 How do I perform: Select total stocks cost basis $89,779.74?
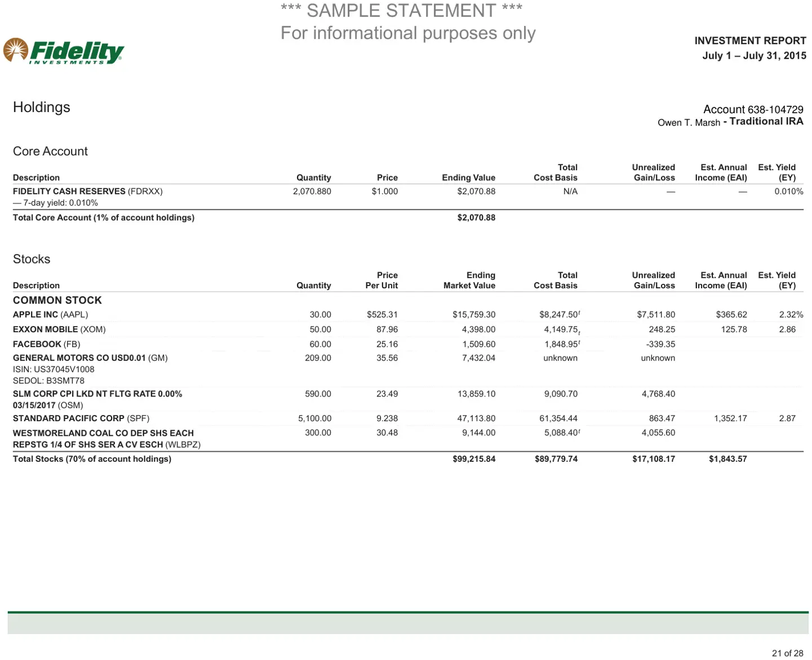(556, 459)
